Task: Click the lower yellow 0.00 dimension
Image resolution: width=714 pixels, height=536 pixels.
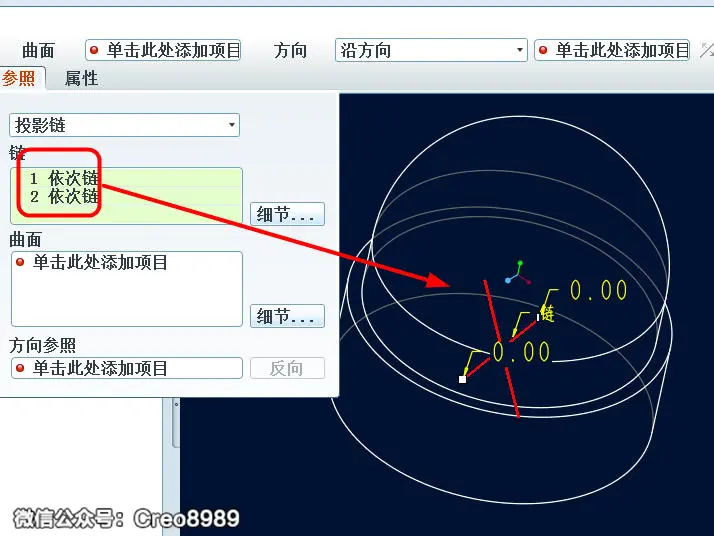Action: [x=521, y=352]
